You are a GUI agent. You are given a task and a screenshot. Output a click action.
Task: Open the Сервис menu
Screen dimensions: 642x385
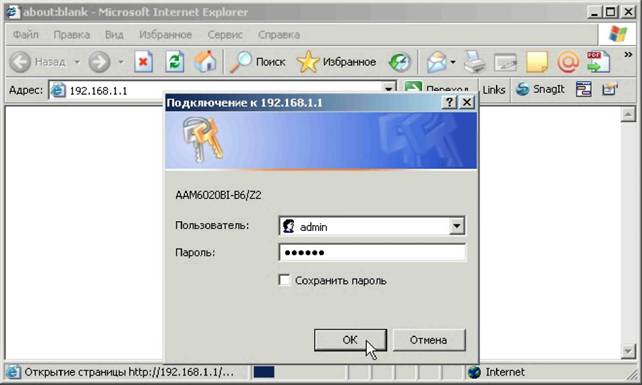(225, 35)
